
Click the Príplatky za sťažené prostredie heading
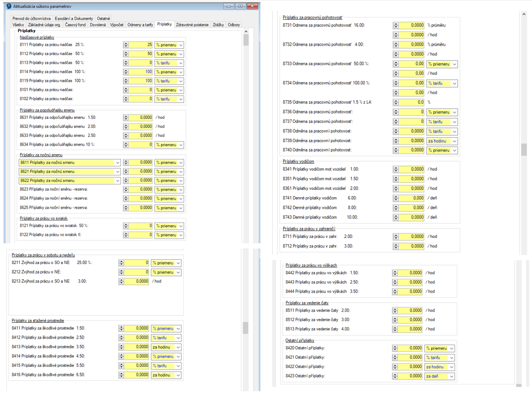(38, 320)
